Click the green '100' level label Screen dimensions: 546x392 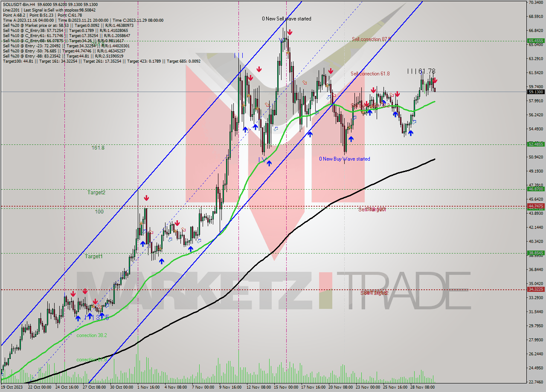click(x=99, y=212)
